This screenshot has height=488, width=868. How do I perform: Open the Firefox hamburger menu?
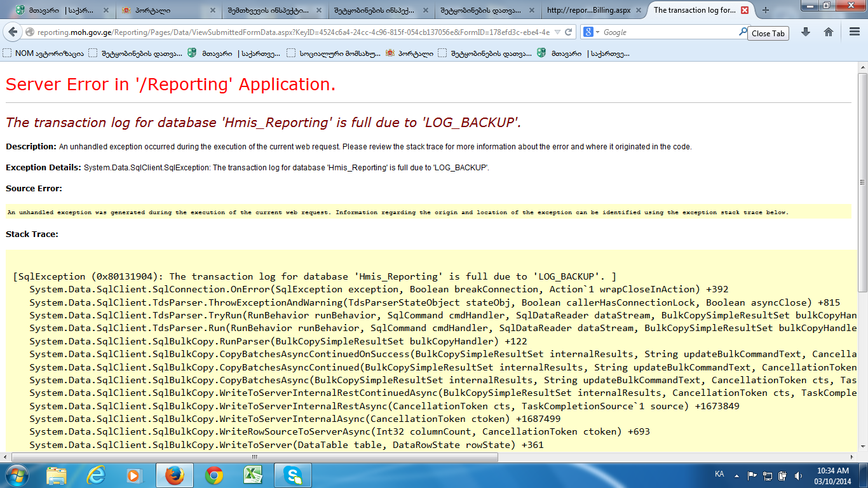pos(855,32)
